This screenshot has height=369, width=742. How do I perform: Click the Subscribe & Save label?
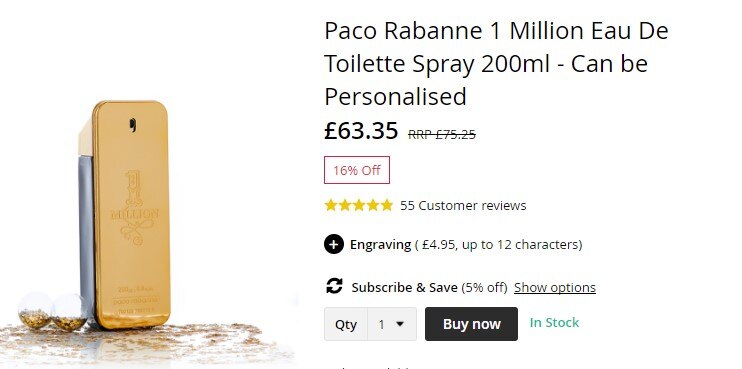(x=404, y=288)
